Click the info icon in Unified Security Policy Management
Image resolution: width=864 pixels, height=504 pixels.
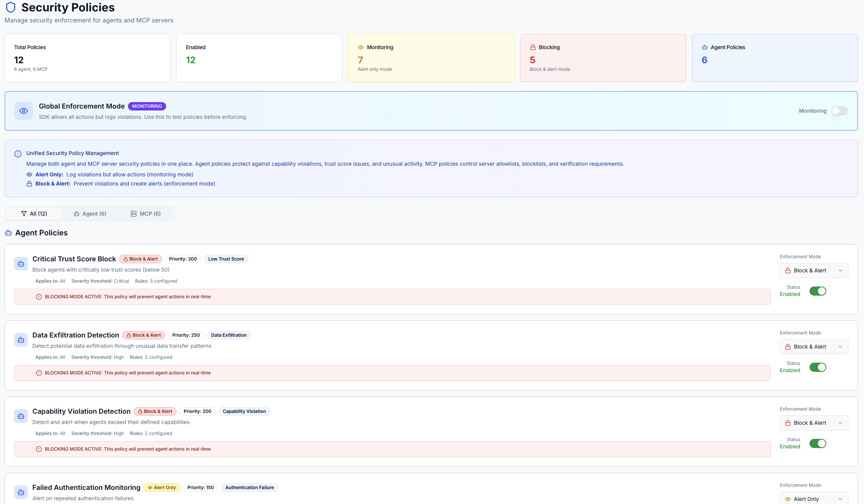(x=18, y=154)
